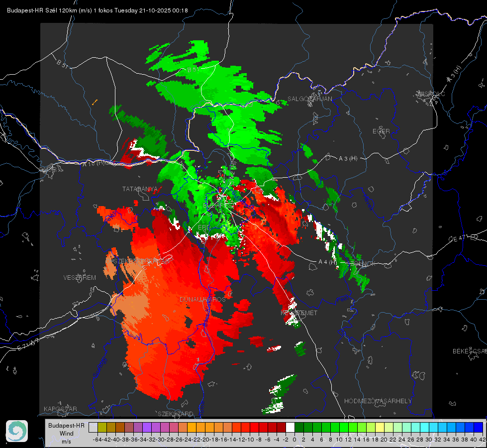Click the radar title text with the timestamp

pos(97,10)
